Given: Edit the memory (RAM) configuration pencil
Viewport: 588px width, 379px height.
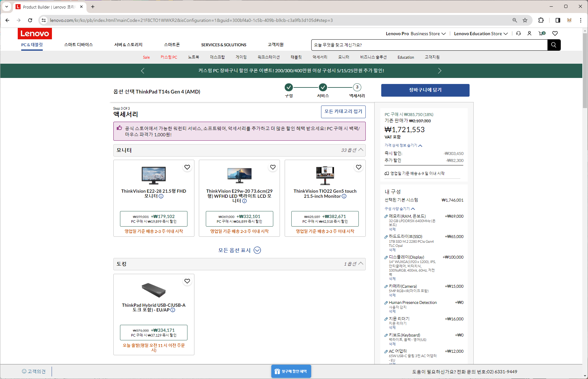Looking at the screenshot, I should [x=386, y=216].
